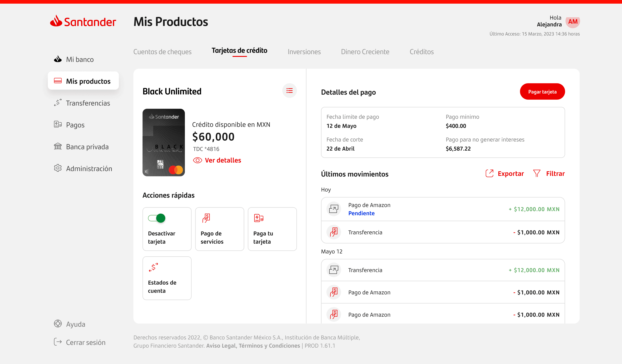Click the Administración gear icon
This screenshot has height=364, width=622.
click(58, 168)
